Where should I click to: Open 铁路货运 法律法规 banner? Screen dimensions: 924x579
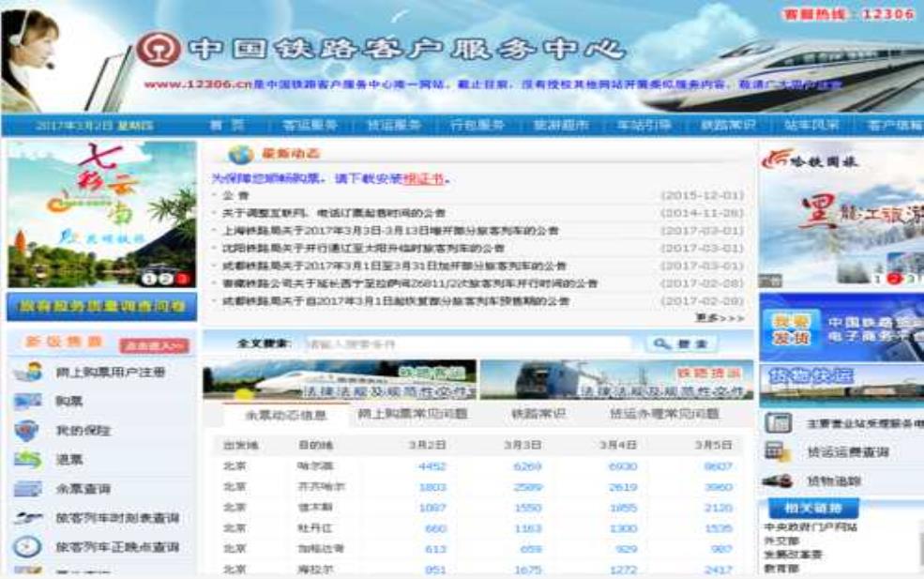617,380
